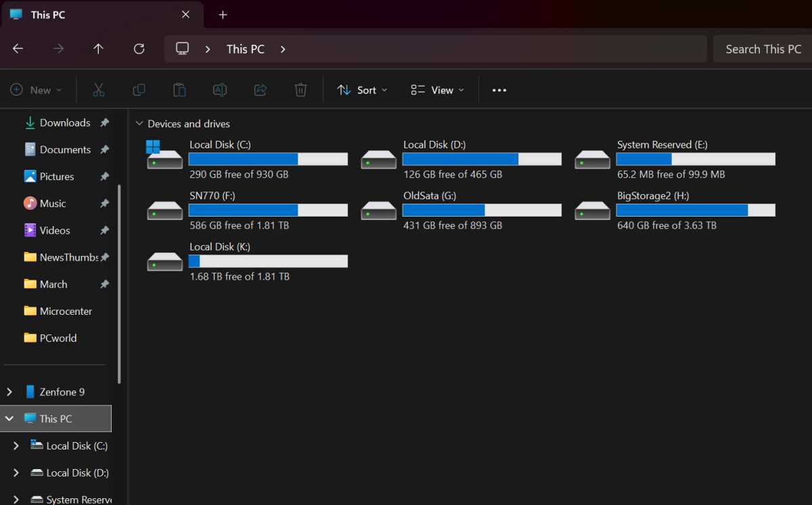Unpin the March folder from Quick access

pos(105,284)
